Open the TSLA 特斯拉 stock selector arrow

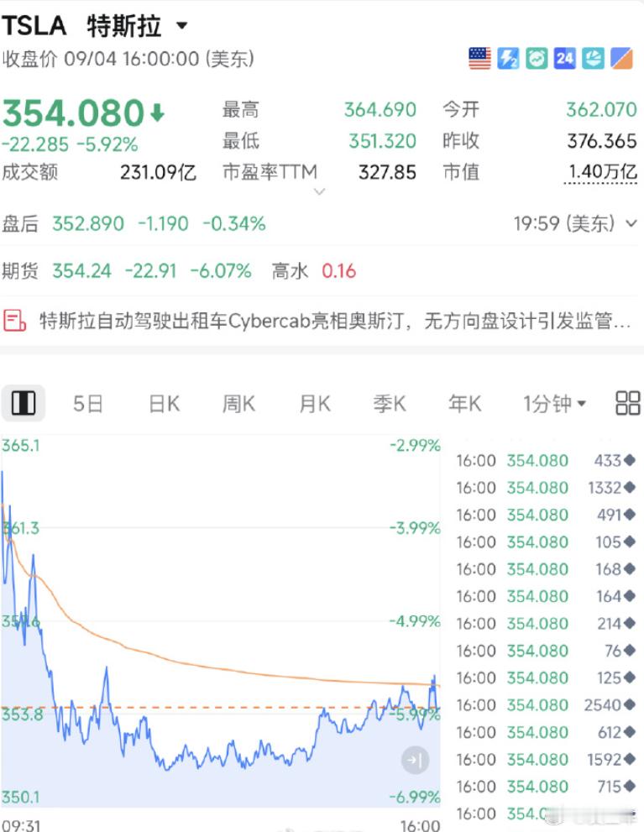[182, 25]
